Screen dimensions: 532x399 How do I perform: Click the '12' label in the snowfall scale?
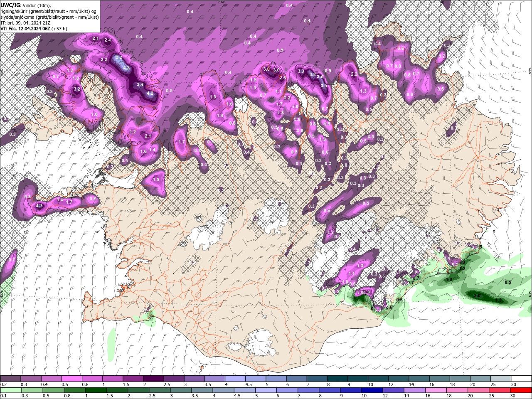pyautogui.click(x=391, y=384)
